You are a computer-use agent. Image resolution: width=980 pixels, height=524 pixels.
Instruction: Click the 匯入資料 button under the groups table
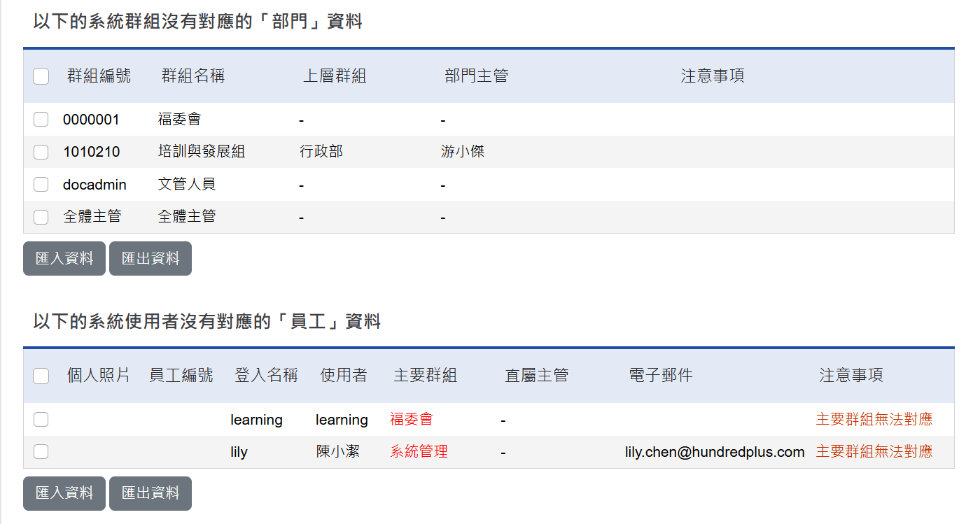click(x=64, y=258)
